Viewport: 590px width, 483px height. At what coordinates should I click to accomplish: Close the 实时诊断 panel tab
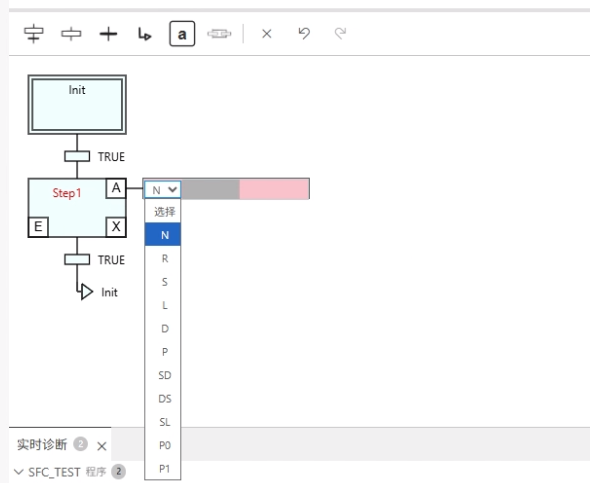102,446
